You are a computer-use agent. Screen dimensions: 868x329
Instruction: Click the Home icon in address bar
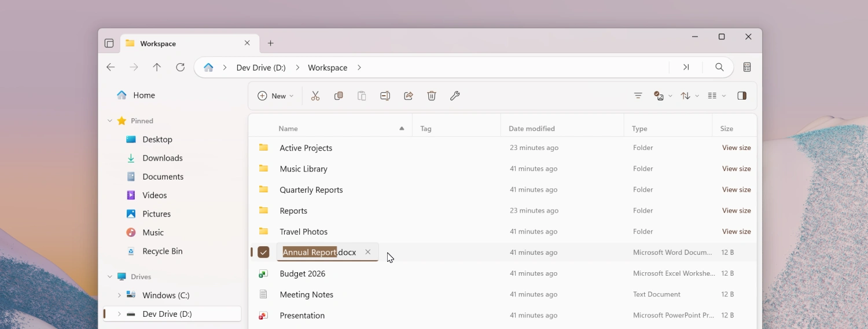pyautogui.click(x=208, y=67)
